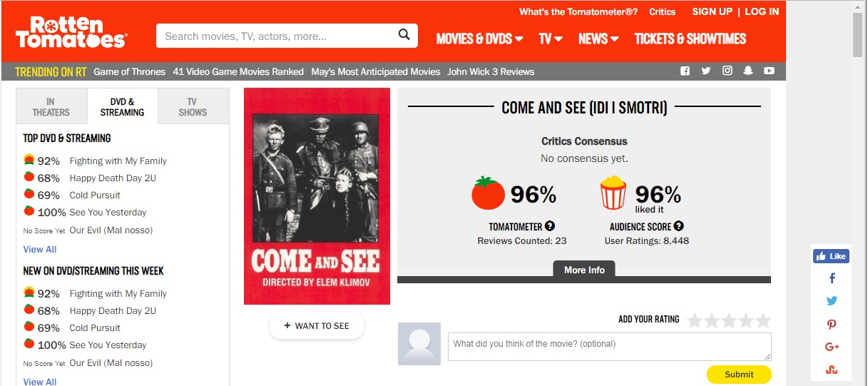The width and height of the screenshot is (868, 386).
Task: Open the Instagram icon in trending bar
Action: [727, 71]
